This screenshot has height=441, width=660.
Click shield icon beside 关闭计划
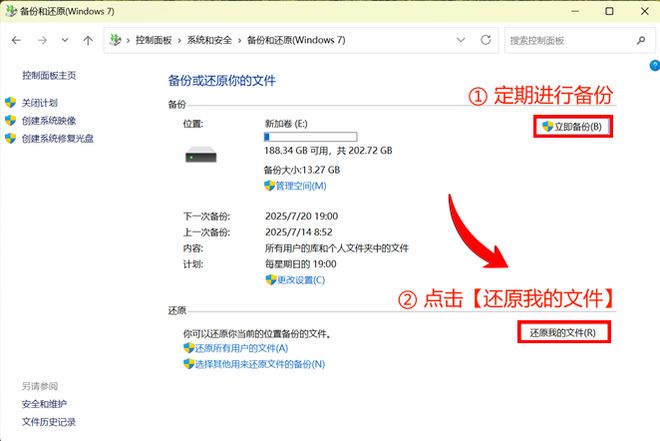(x=11, y=102)
